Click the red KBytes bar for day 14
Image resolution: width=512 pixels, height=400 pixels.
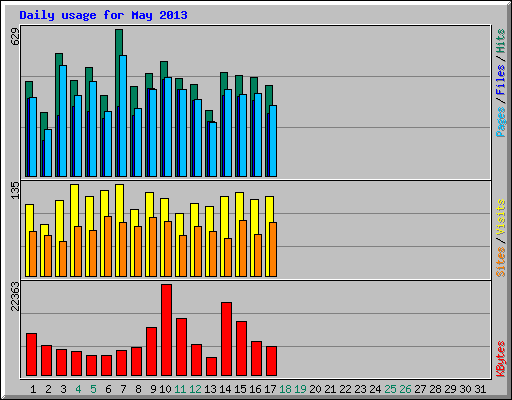pyautogui.click(x=227, y=339)
